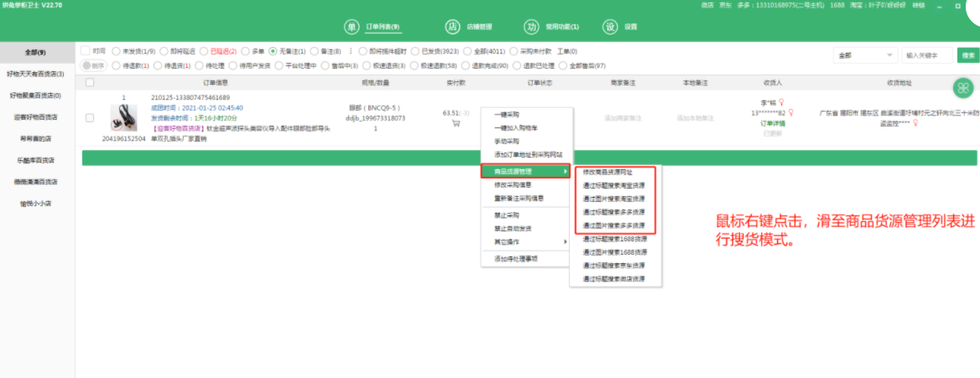Click the circular 设 icon
980x378 pixels.
(x=610, y=27)
